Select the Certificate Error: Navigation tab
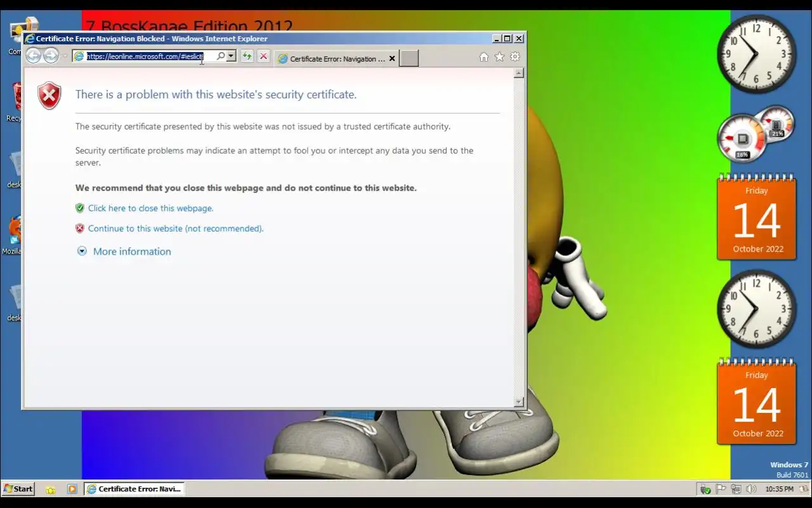 (x=337, y=58)
